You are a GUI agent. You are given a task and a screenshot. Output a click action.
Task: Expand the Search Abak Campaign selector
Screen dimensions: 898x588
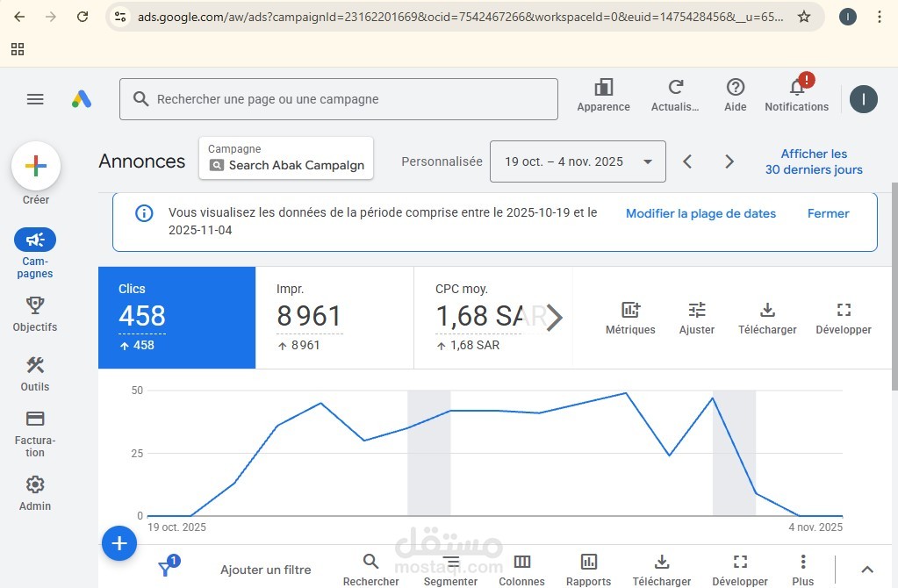pyautogui.click(x=286, y=158)
